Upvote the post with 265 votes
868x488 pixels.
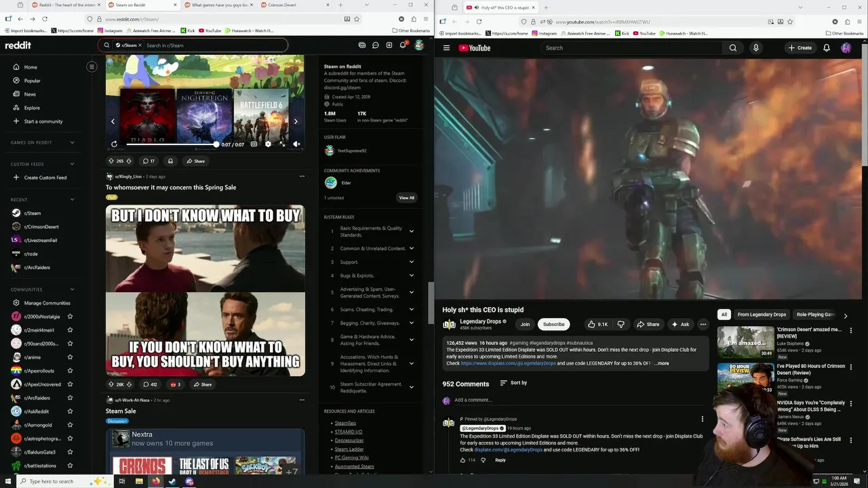[x=111, y=161]
